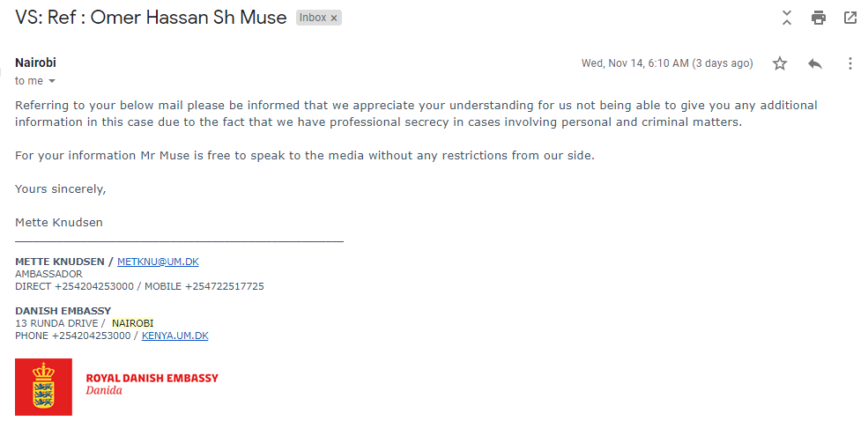Visit the KENYA.UM.DK website link
Viewport: 868px width, 428px height.
coord(175,336)
